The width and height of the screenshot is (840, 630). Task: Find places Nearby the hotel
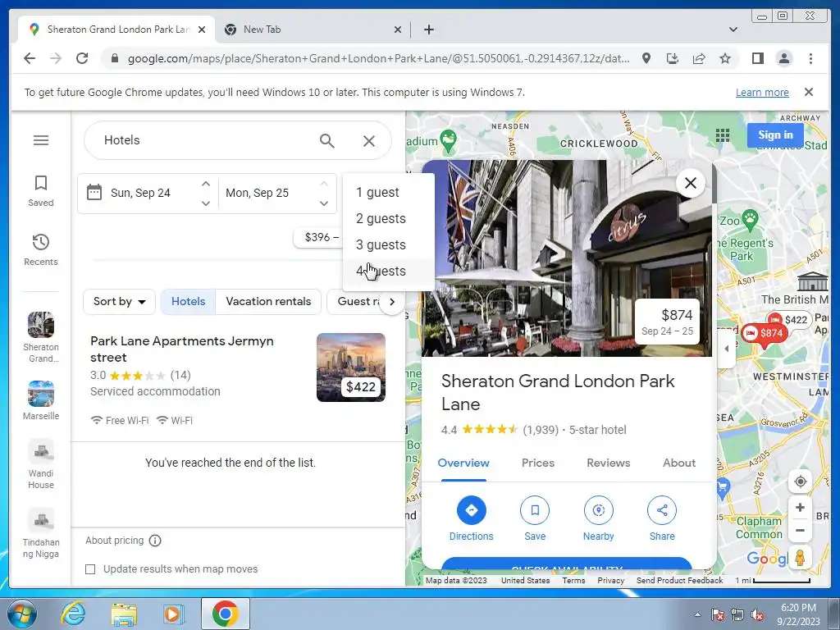pyautogui.click(x=598, y=510)
